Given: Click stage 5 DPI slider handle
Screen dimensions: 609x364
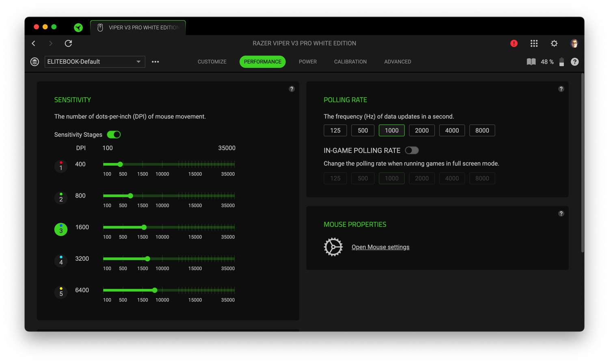Looking at the screenshot, I should [155, 290].
